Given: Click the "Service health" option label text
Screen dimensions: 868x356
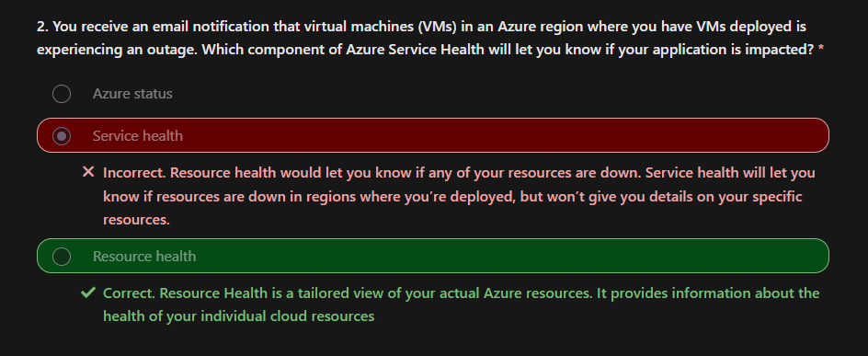Looking at the screenshot, I should pyautogui.click(x=137, y=135).
